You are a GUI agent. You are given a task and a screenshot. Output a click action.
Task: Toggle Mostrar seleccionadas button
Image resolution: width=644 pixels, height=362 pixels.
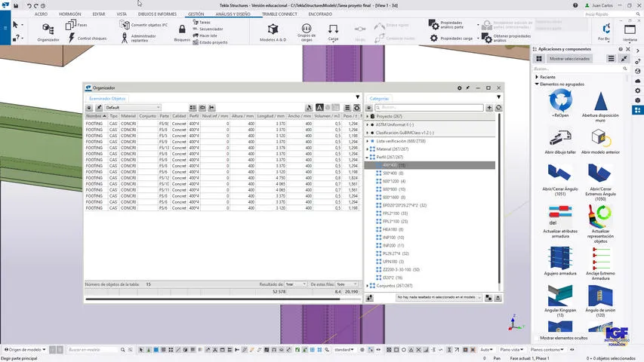569,59
